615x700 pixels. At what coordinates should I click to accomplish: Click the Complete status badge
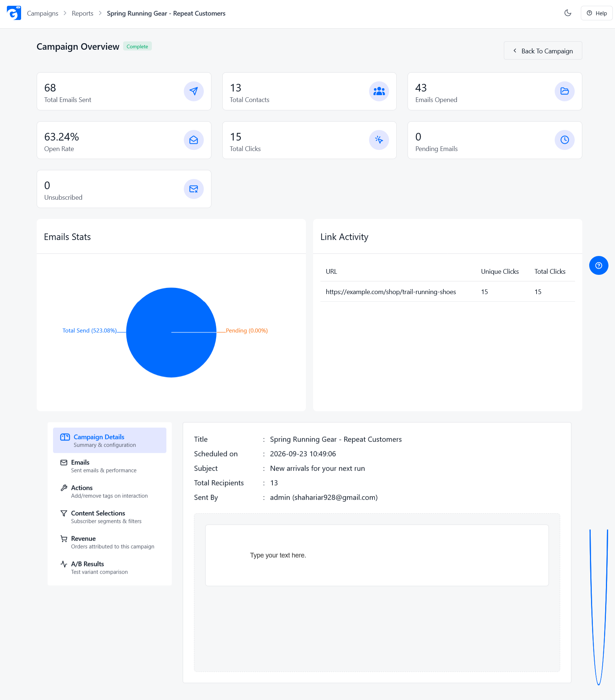137,46
